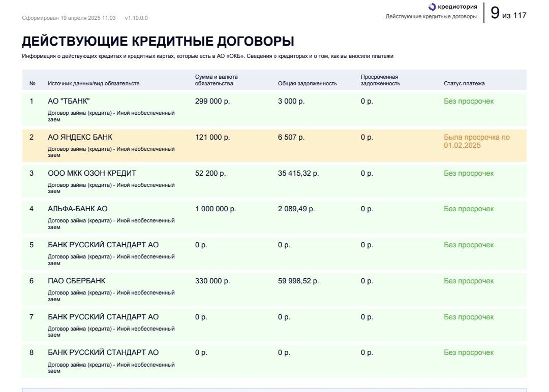549x392 pixels.
Task: Click the 52 200 р. amount
Action: pyautogui.click(x=210, y=173)
